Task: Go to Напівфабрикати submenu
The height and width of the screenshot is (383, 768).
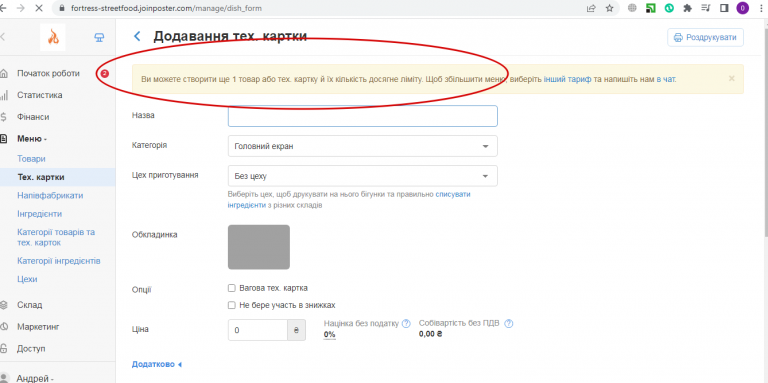Action: 50,195
